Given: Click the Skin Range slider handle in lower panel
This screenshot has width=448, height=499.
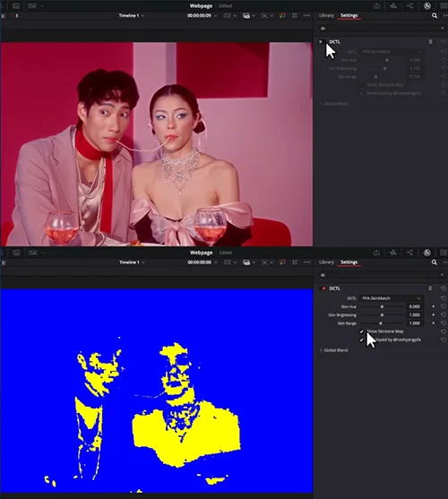Looking at the screenshot, I should [x=381, y=323].
